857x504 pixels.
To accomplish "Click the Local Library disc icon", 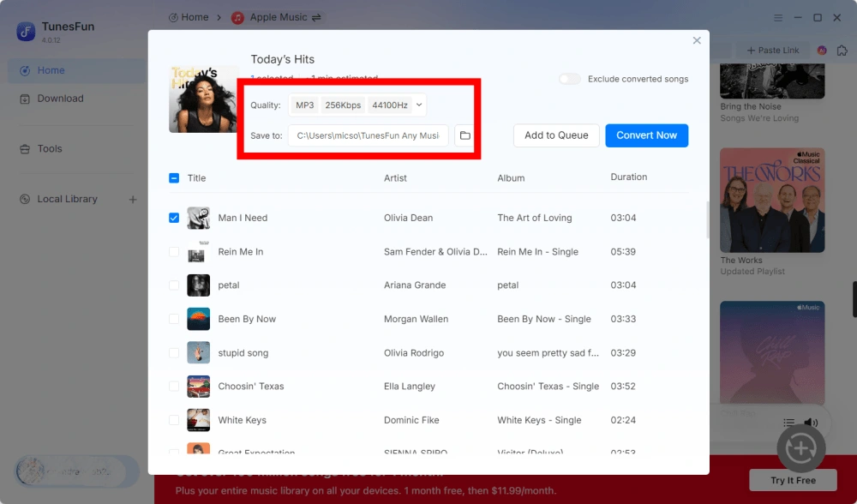I will 25,199.
